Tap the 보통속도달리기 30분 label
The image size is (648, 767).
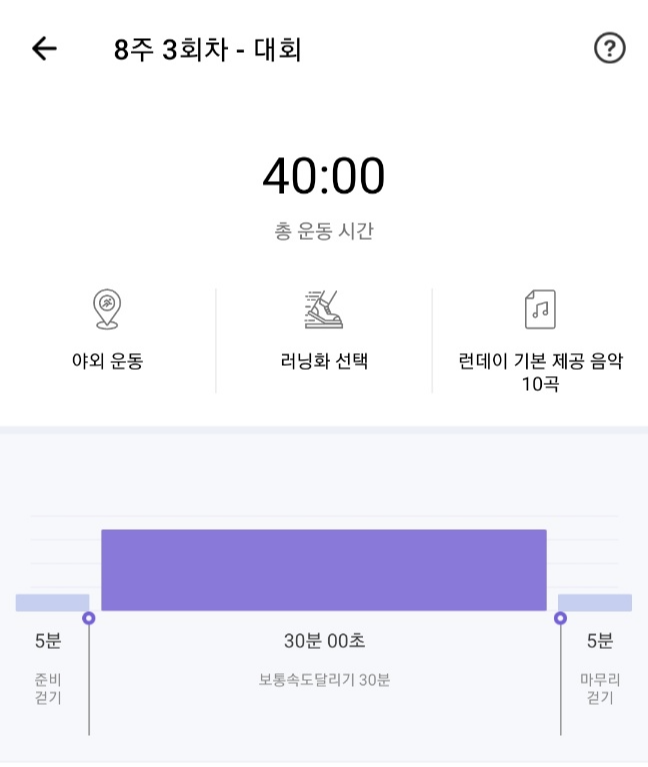pos(324,680)
